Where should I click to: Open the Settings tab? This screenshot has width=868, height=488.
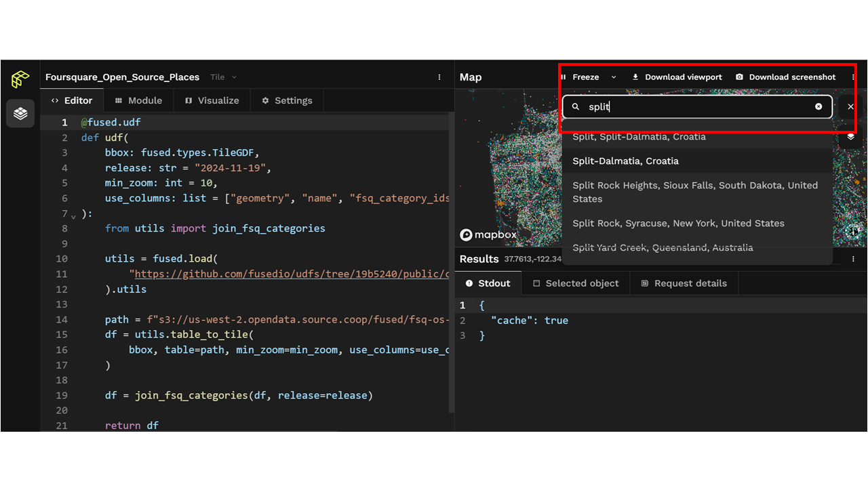click(287, 100)
